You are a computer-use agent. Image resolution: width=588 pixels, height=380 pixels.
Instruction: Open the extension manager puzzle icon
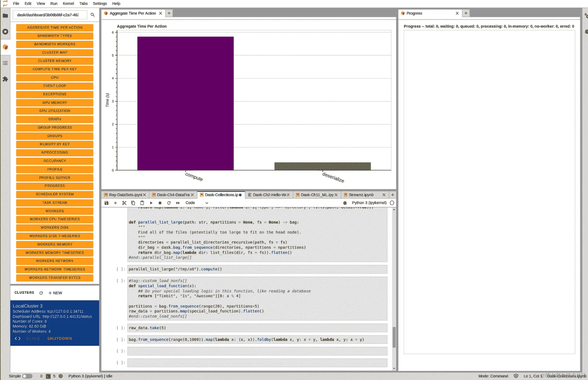point(5,79)
